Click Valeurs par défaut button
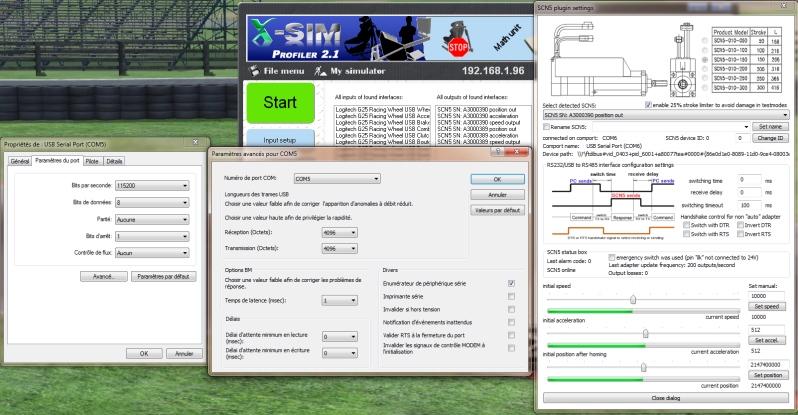This screenshot has width=798, height=415. [x=497, y=210]
